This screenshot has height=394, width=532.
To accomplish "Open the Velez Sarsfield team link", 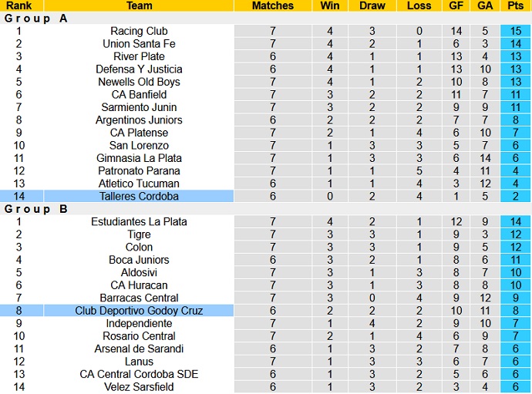I will tap(139, 387).
